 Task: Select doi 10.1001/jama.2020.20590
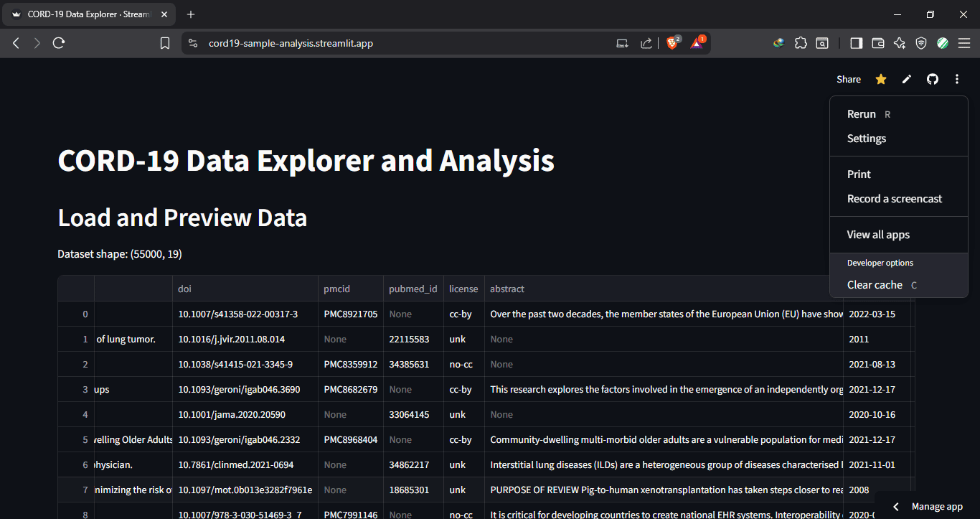click(245, 415)
